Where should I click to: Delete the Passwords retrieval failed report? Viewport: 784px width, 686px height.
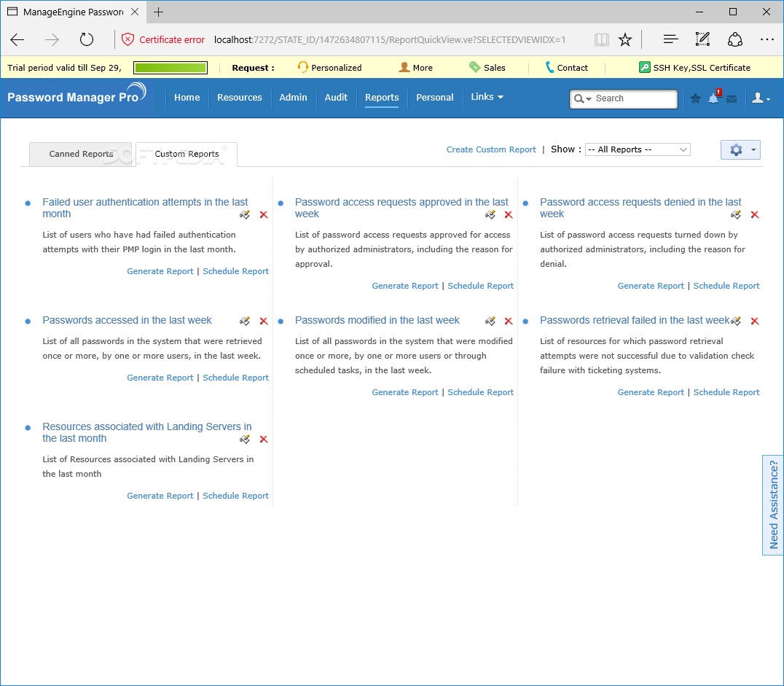pos(755,321)
